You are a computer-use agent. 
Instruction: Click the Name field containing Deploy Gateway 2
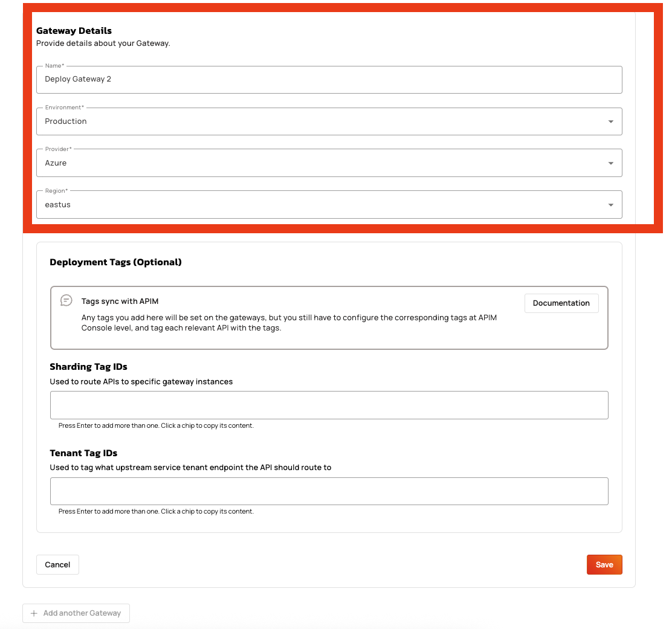pos(329,79)
